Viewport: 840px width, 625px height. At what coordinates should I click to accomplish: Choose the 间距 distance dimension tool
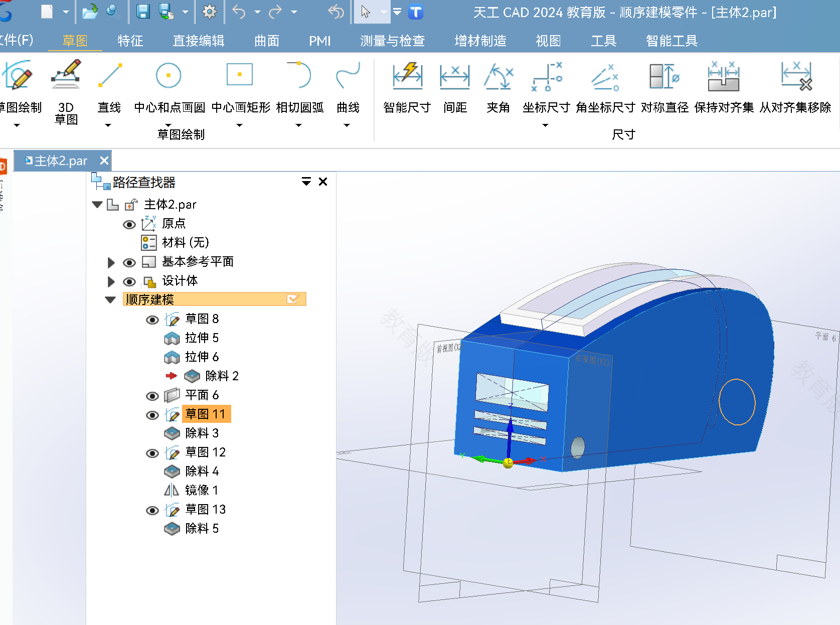coord(455,86)
